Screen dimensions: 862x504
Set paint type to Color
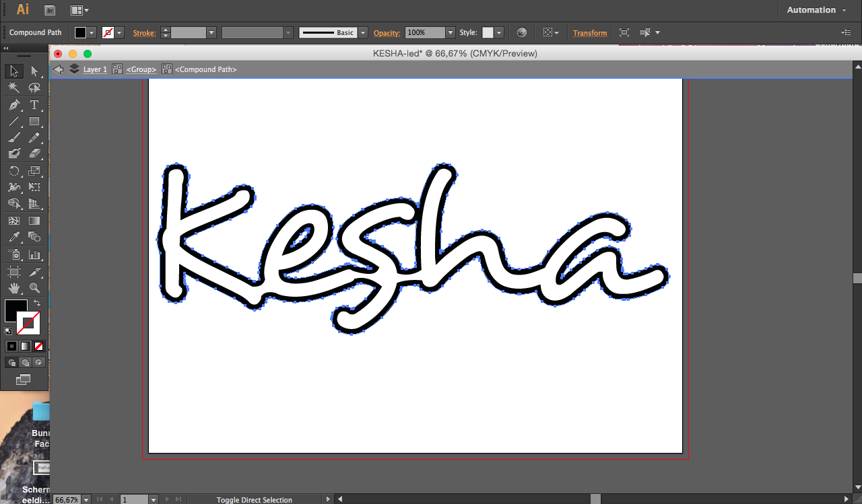click(11, 346)
